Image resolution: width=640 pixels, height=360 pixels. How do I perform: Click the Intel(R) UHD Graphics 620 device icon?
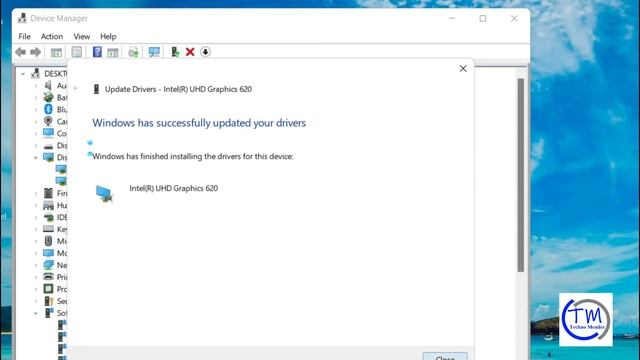tap(104, 193)
